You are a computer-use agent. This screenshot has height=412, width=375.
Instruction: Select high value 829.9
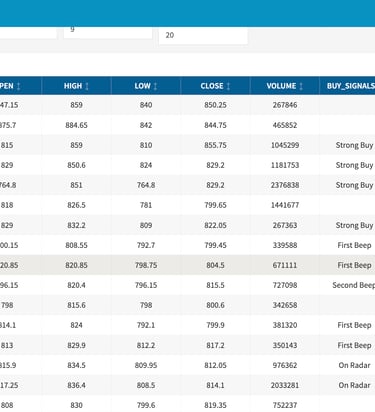click(x=76, y=345)
